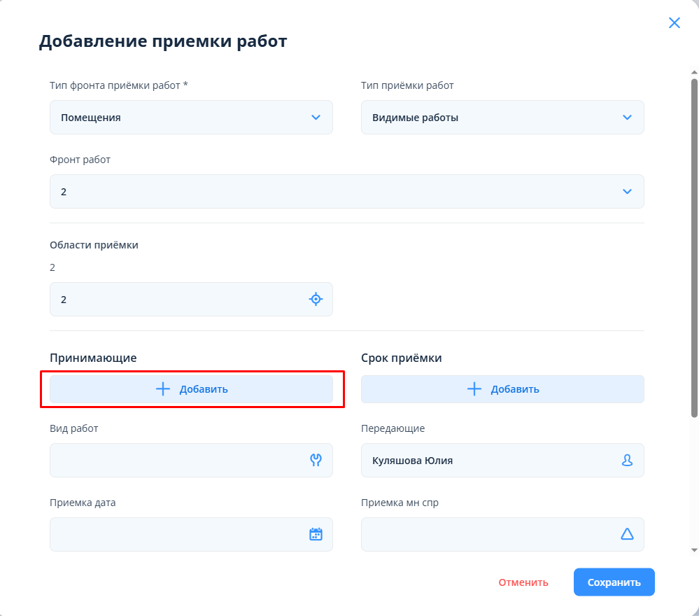Click the wrench icon in Вид работ field

point(316,460)
